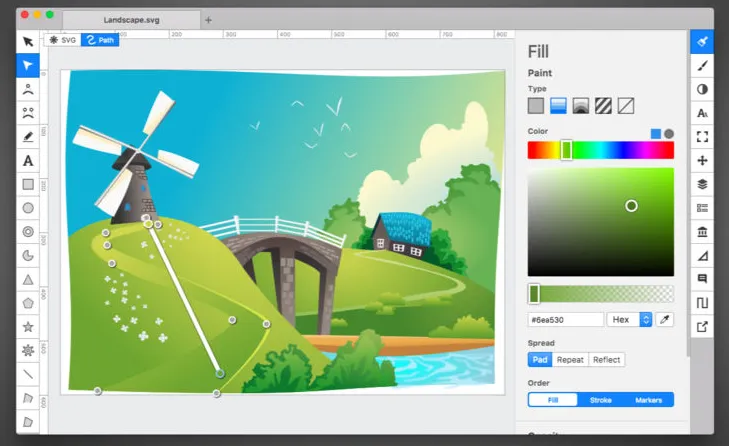Viewport: 729px width, 446px height.
Task: Select the Rectangle tool
Action: pyautogui.click(x=28, y=184)
